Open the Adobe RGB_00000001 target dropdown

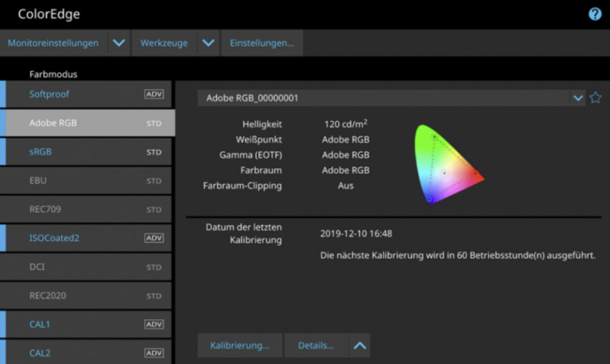(x=578, y=98)
